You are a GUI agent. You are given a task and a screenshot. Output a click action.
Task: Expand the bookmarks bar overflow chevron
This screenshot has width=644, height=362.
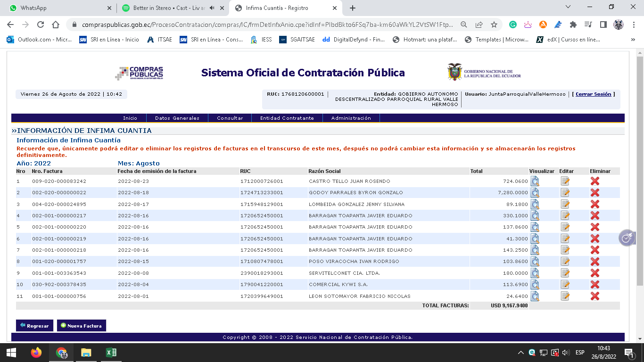tap(633, 40)
